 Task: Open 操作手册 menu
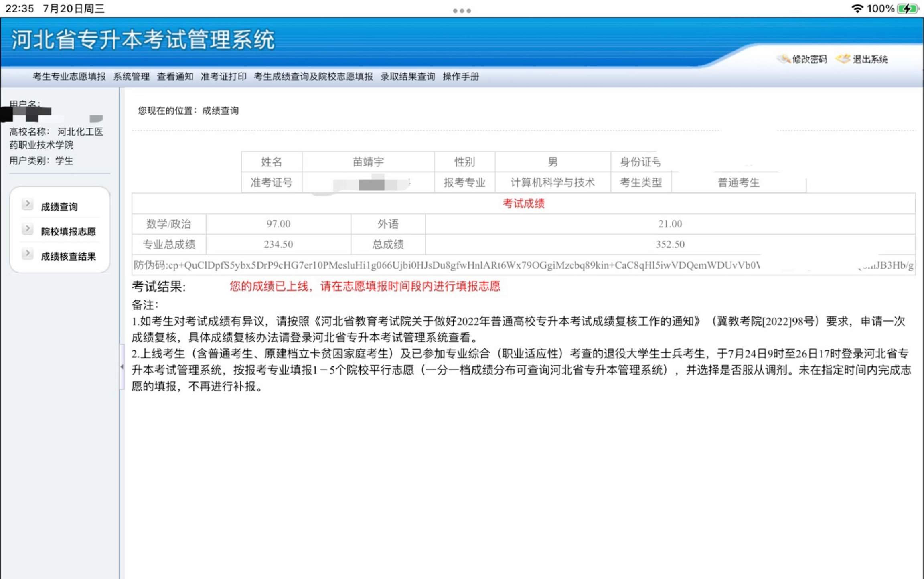(460, 77)
